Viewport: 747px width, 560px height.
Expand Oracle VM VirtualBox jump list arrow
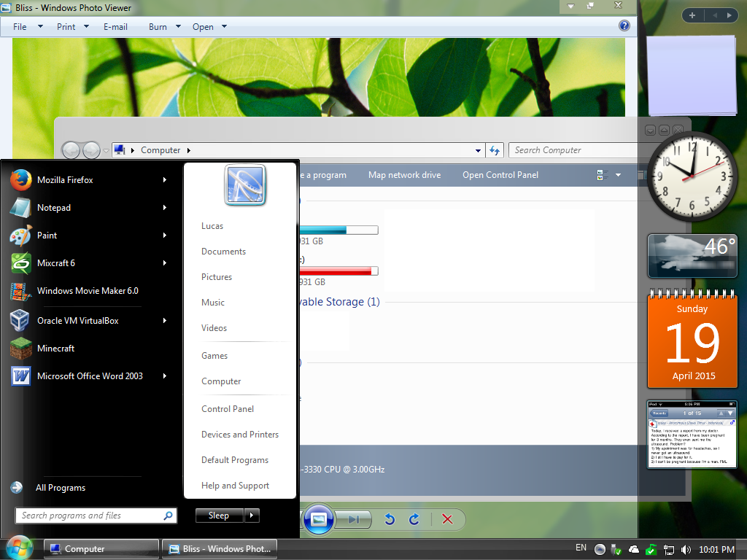165,321
